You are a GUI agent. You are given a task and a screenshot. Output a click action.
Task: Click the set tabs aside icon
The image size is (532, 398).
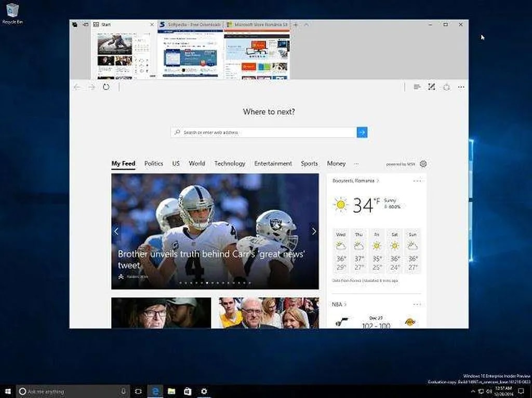85,24
